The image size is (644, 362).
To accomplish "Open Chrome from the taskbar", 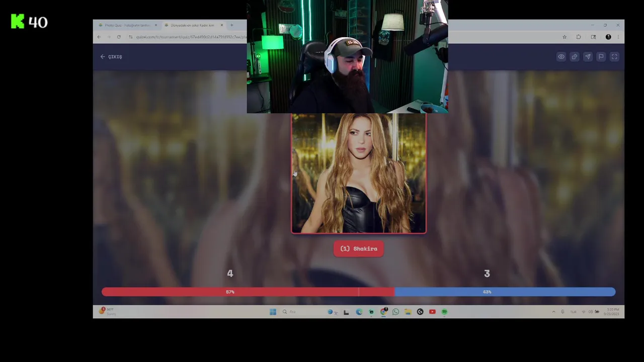I will (x=383, y=312).
